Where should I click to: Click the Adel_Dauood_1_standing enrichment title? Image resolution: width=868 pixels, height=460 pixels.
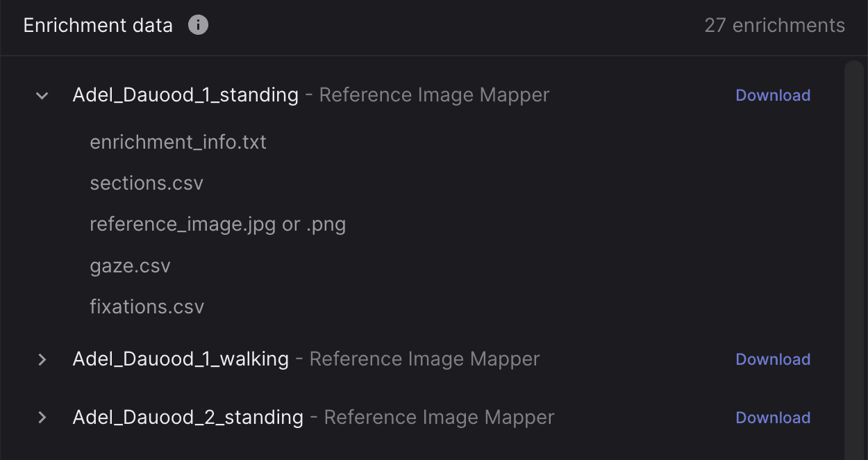(185, 95)
